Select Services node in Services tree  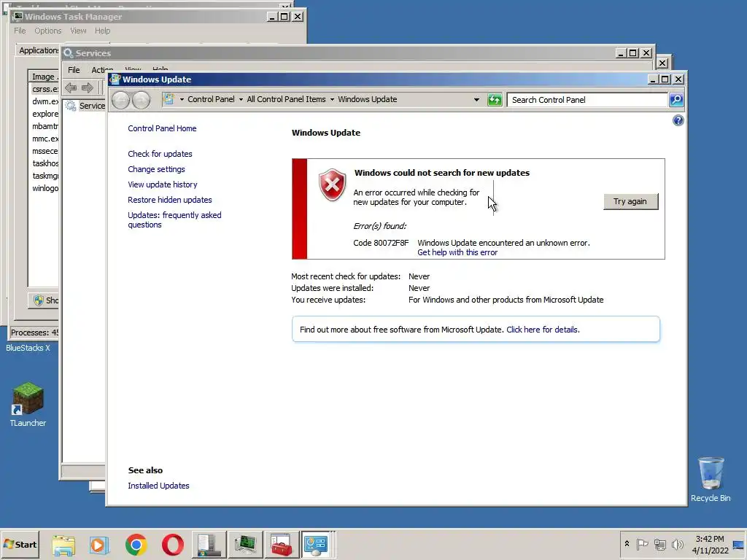(x=86, y=106)
